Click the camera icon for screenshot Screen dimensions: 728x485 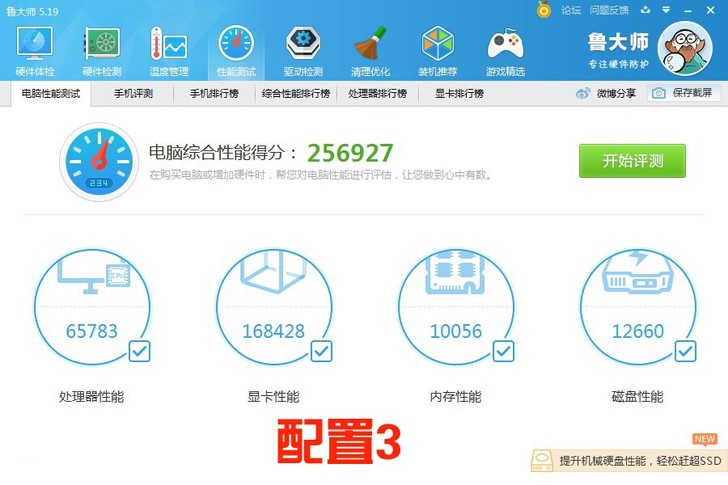click(x=658, y=93)
